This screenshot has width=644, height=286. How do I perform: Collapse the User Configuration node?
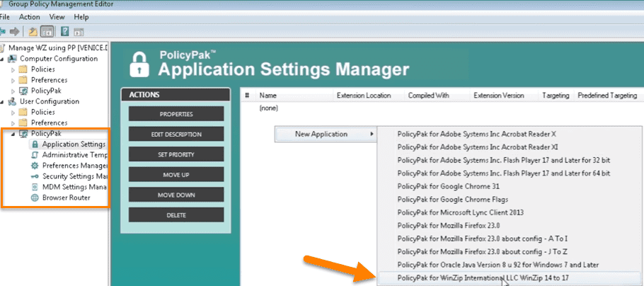2,102
